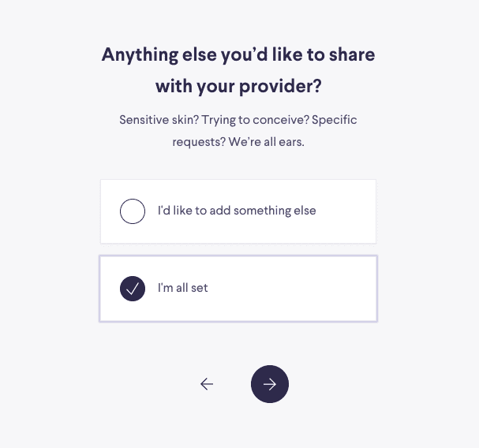Viewport: 479px width, 448px height.
Task: Click the heading "Anything else you'd like to share"
Action: click(238, 55)
